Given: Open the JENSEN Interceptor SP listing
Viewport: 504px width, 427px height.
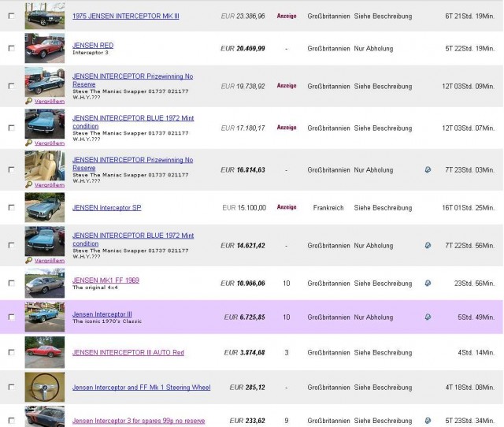Looking at the screenshot, I should pyautogui.click(x=107, y=208).
